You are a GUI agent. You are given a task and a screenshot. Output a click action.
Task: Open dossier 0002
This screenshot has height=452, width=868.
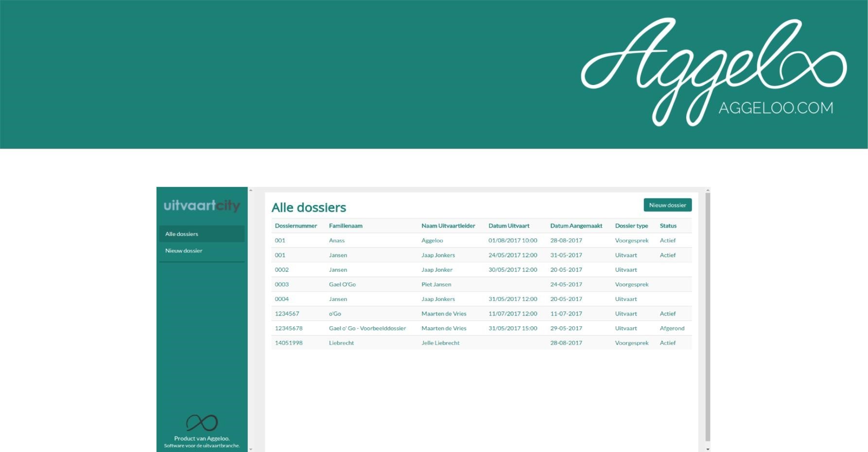281,269
